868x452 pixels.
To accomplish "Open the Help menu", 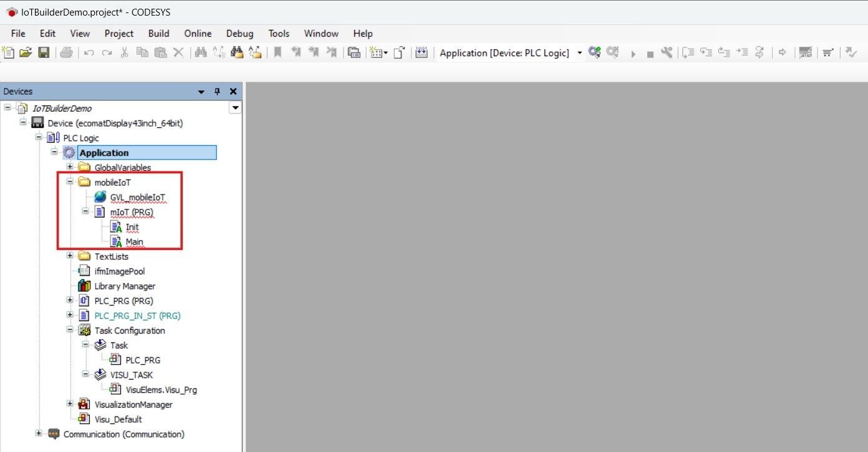I will [363, 34].
